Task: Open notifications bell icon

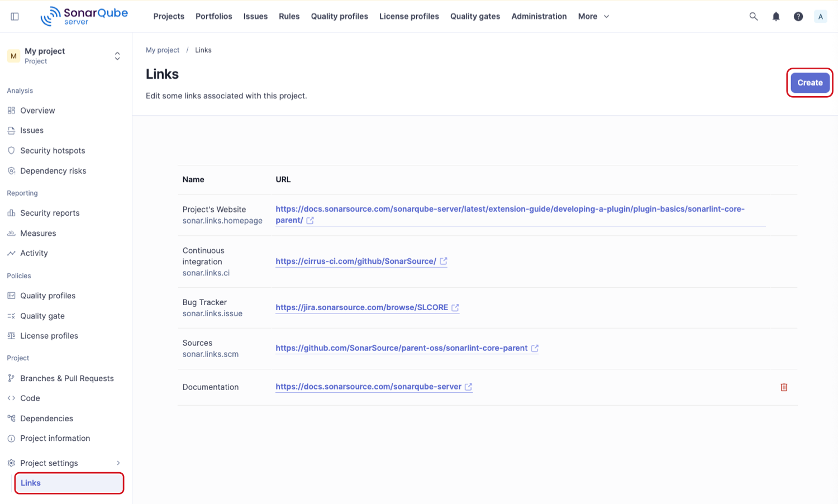Action: pyautogui.click(x=776, y=16)
